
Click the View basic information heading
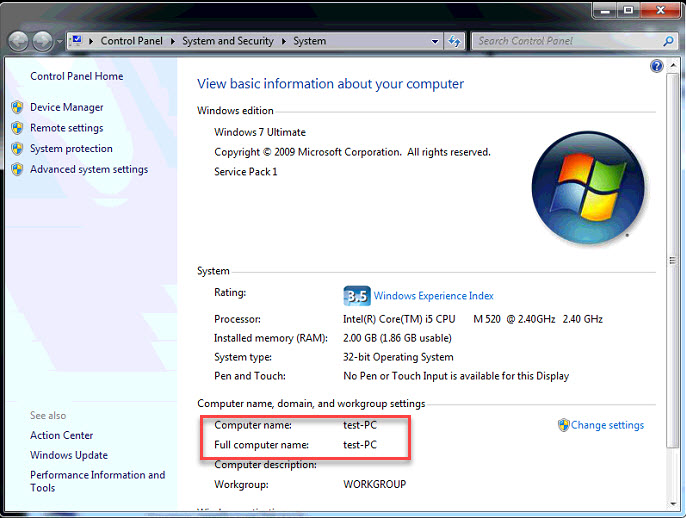pos(330,84)
